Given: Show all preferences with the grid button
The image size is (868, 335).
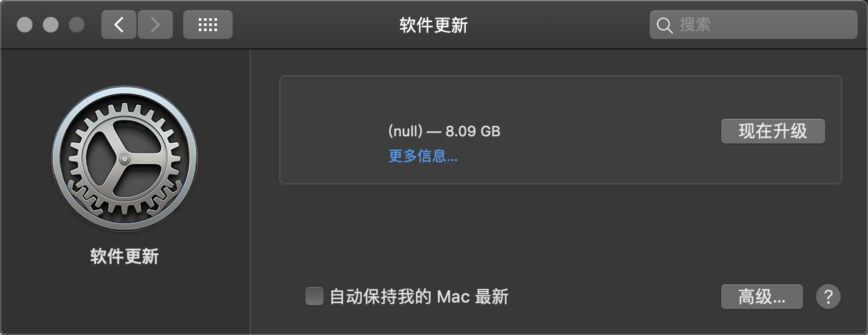Looking at the screenshot, I should pyautogui.click(x=207, y=25).
